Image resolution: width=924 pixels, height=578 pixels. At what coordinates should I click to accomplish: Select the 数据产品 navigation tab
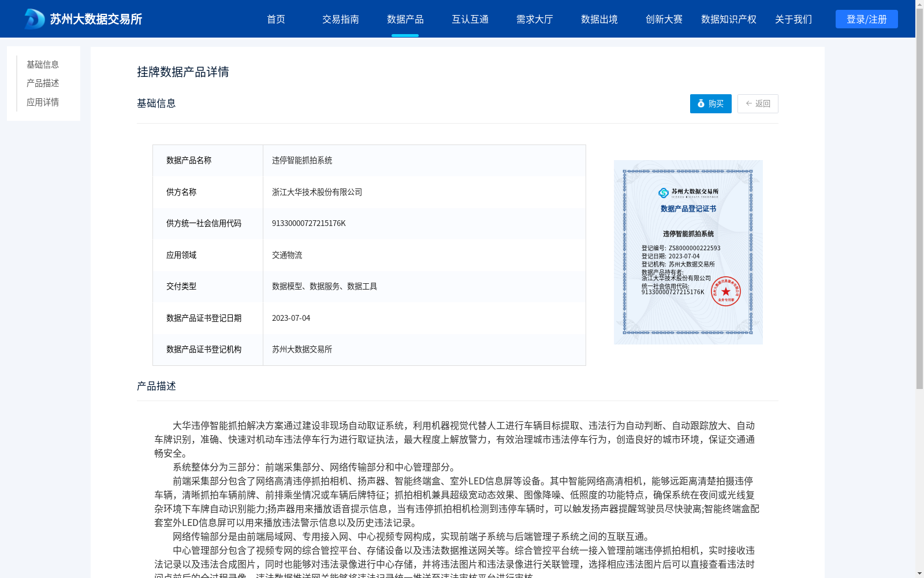tap(405, 19)
